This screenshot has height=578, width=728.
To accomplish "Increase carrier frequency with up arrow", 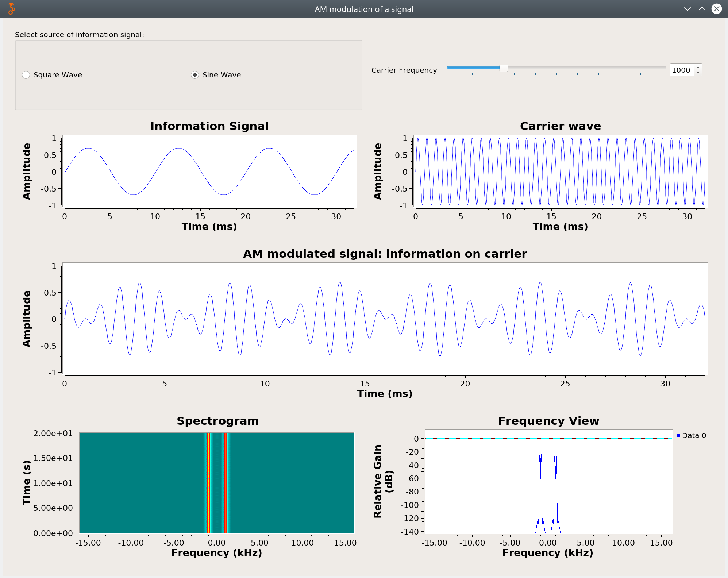I will [698, 67].
